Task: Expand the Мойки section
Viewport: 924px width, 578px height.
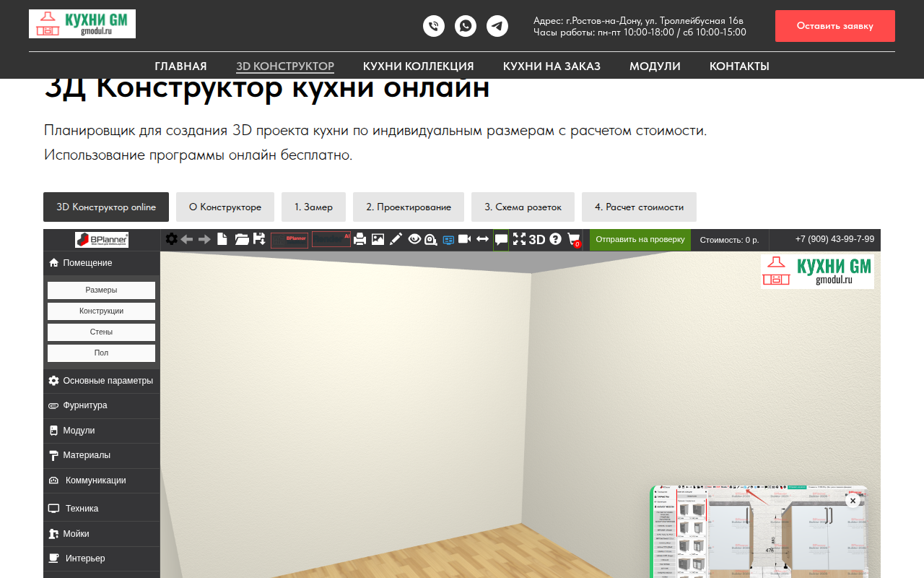Action: click(x=102, y=534)
